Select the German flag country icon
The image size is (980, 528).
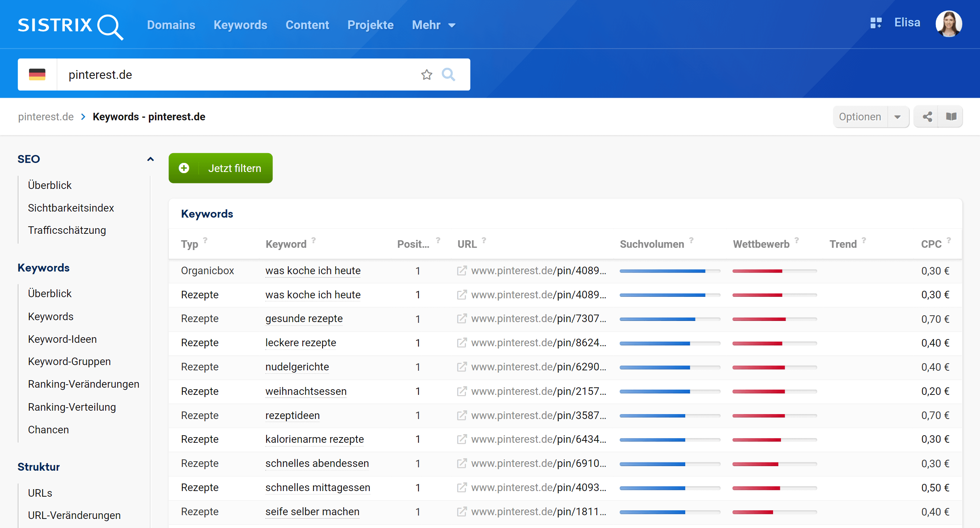37,75
